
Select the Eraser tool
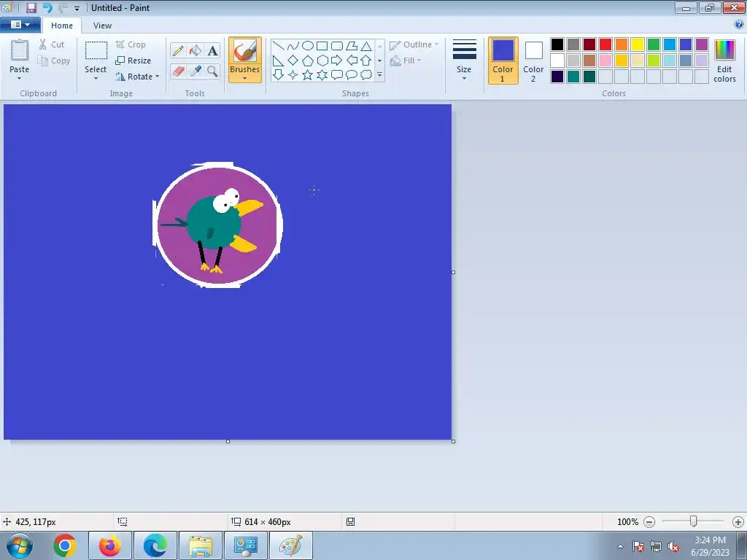click(x=178, y=71)
